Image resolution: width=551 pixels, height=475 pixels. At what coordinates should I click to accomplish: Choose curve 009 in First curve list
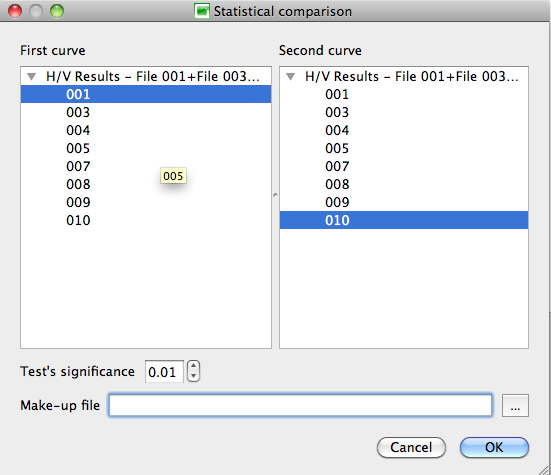146,202
